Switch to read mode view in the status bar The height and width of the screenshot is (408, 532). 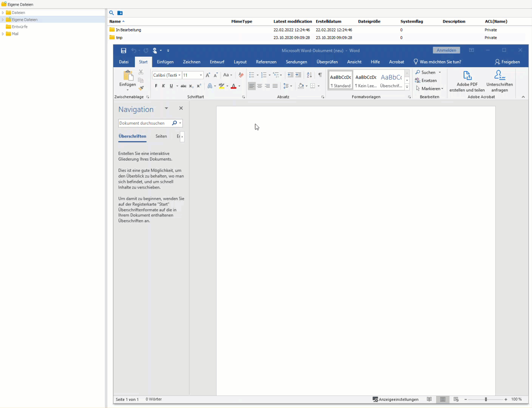pos(429,399)
